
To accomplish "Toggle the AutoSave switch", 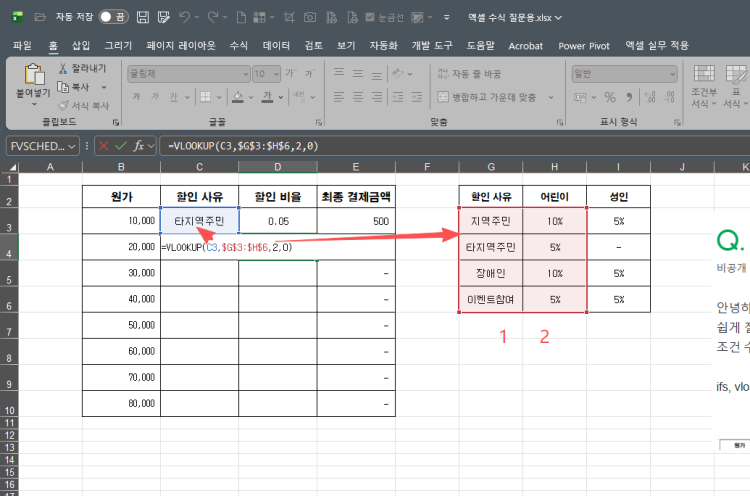I will [113, 17].
